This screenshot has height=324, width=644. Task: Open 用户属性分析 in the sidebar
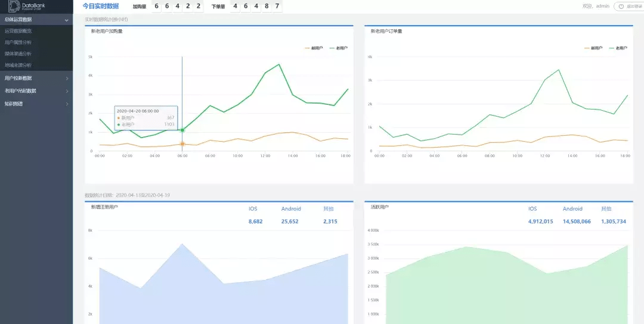[x=18, y=42]
